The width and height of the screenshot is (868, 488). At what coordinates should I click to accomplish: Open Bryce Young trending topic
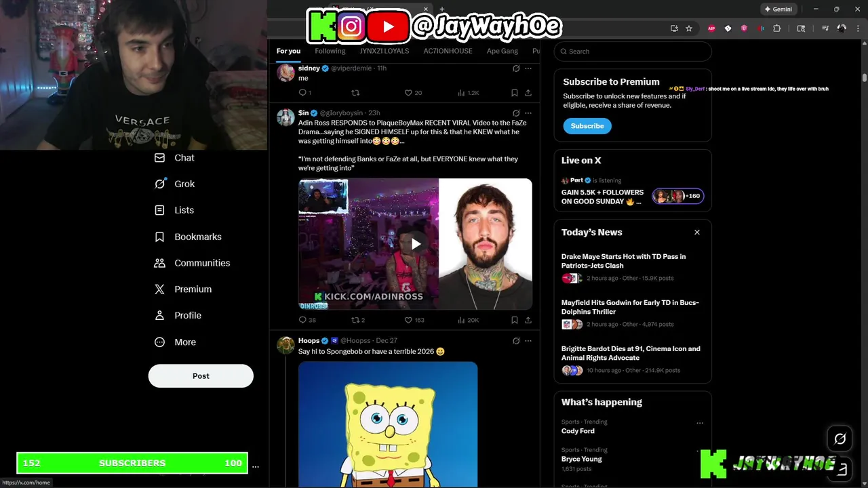[581, 459]
